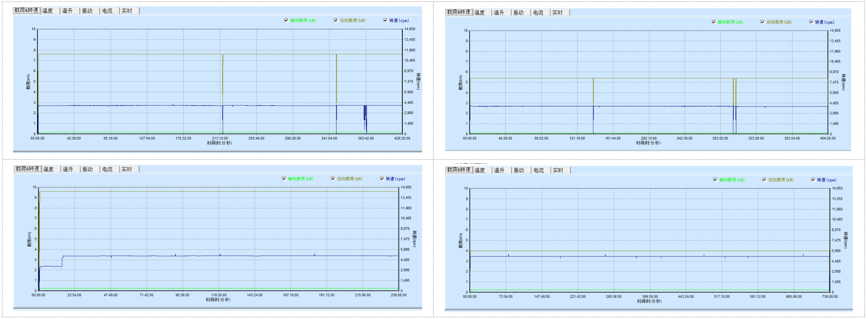
Task: Toggle 转速(rpm) checkbox in bottom-left chart
Action: click(x=382, y=179)
